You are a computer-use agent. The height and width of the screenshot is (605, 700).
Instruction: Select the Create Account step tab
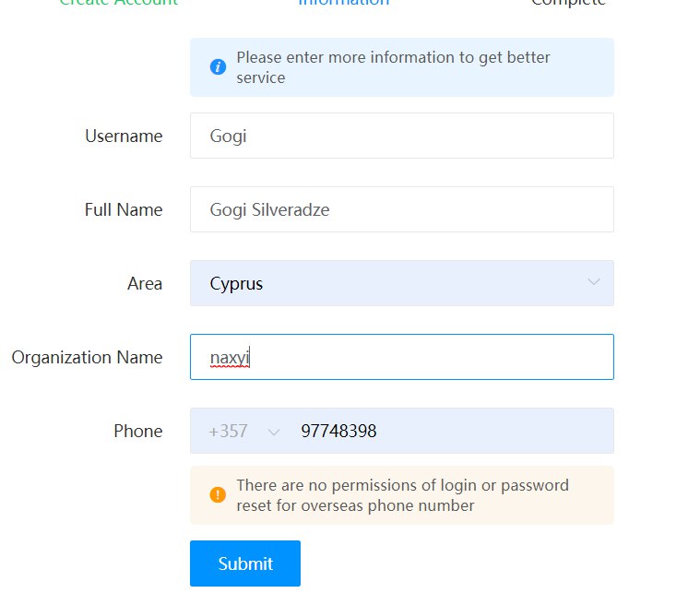119,2
